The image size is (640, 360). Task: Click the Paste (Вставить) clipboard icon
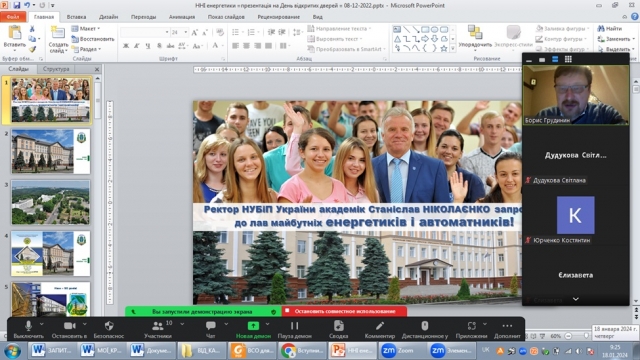[x=15, y=33]
